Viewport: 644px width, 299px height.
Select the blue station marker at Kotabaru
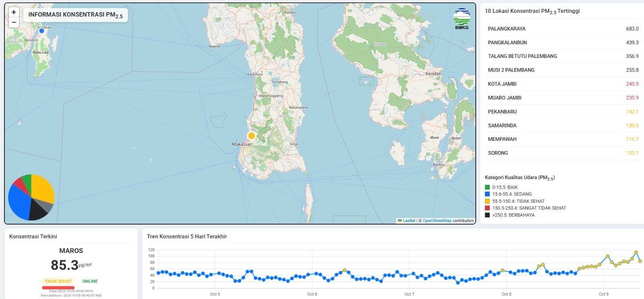point(41,31)
